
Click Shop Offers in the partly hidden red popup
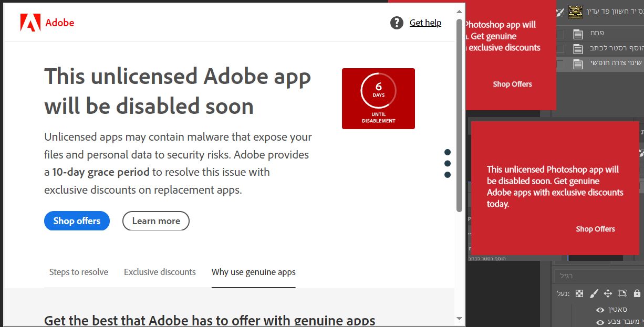point(512,84)
